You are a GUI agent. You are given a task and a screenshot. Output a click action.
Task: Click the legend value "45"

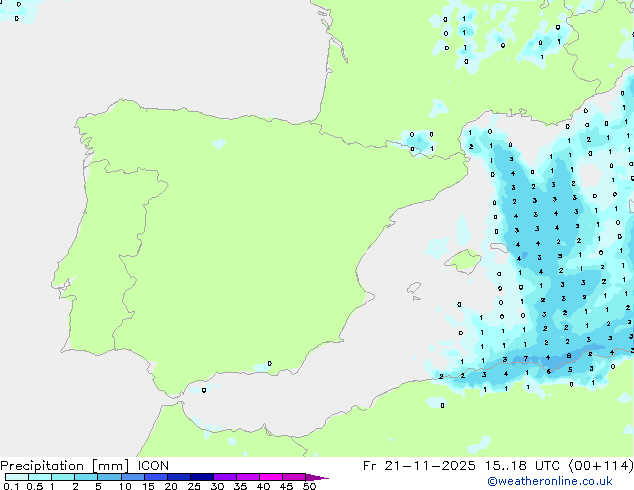286,486
